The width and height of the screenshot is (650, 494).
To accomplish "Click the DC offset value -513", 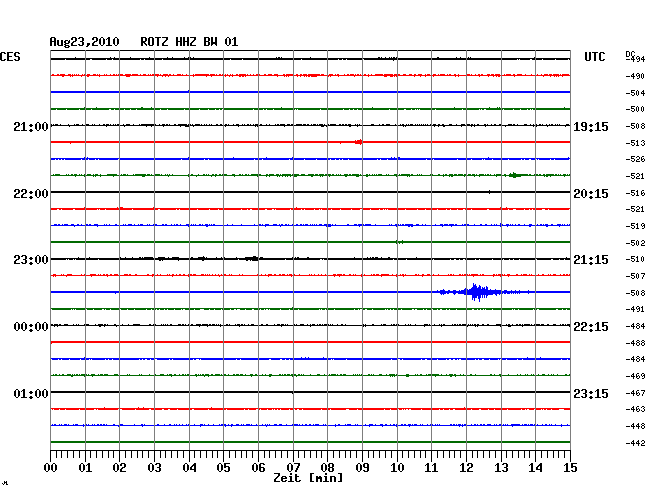I will coord(635,143).
